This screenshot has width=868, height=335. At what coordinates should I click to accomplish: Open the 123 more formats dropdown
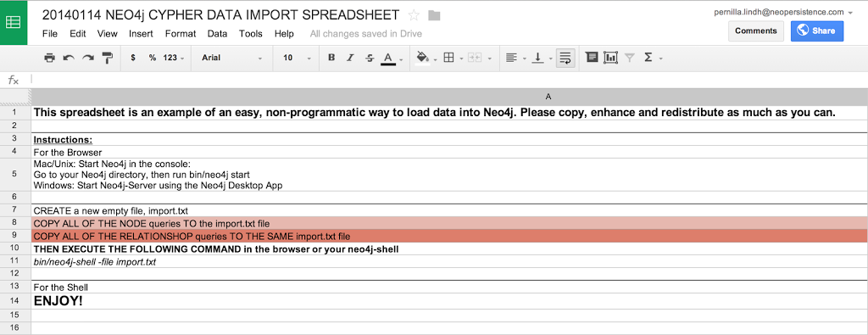[173, 58]
